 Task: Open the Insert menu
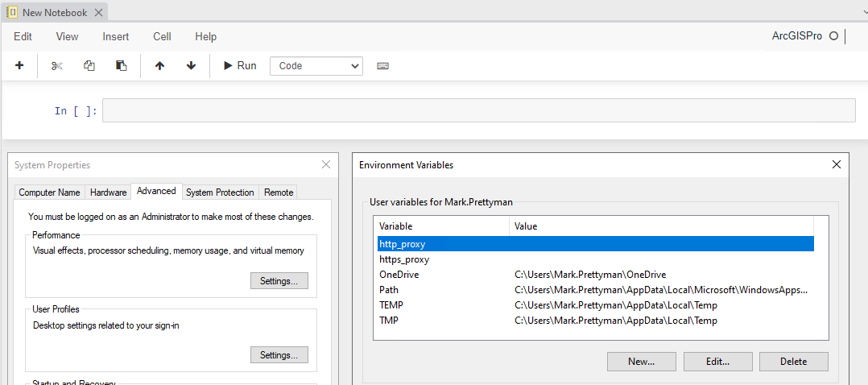tap(116, 36)
